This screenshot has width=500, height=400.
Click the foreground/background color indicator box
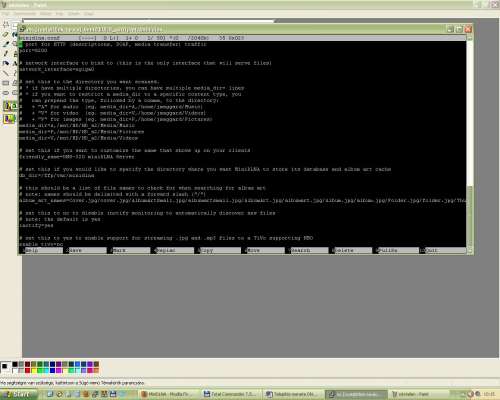pyautogui.click(x=6, y=367)
